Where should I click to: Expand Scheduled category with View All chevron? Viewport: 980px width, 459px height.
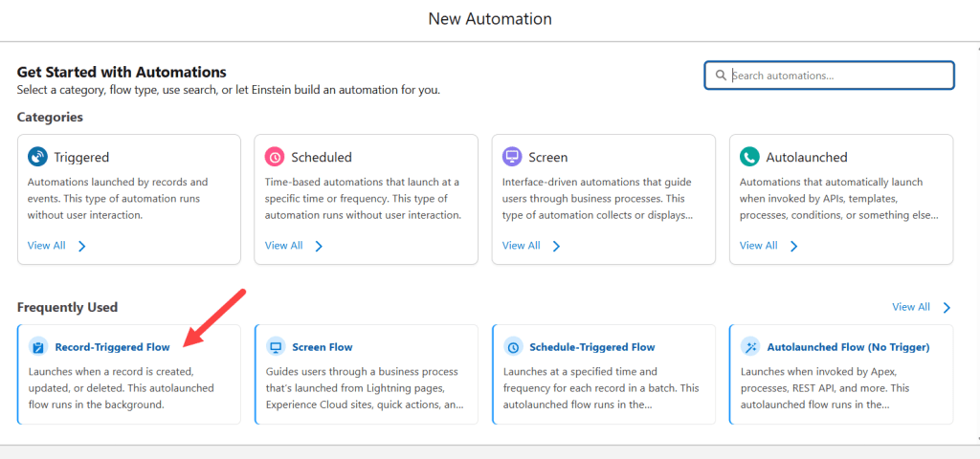[x=319, y=246]
